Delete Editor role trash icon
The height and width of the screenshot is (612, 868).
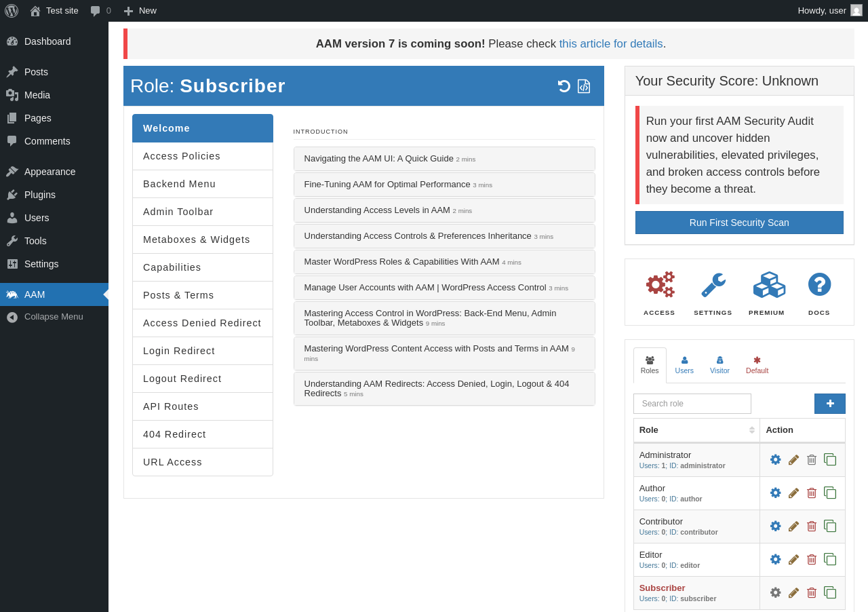812,559
